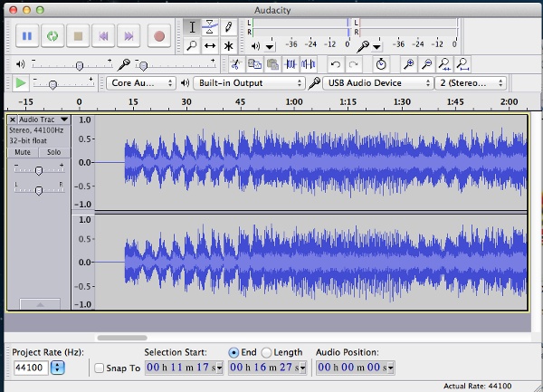543x392 pixels.
Task: Select the Draw (pencil) tool
Action: [228, 27]
